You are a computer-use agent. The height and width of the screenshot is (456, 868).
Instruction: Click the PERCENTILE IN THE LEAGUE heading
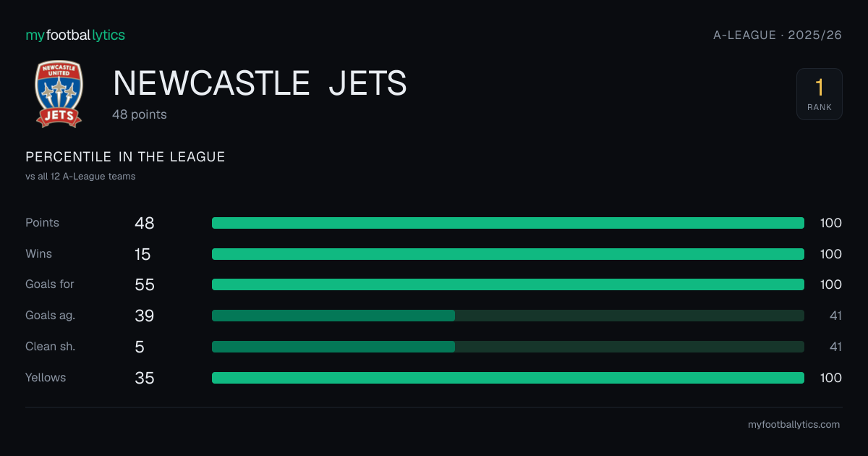point(125,157)
